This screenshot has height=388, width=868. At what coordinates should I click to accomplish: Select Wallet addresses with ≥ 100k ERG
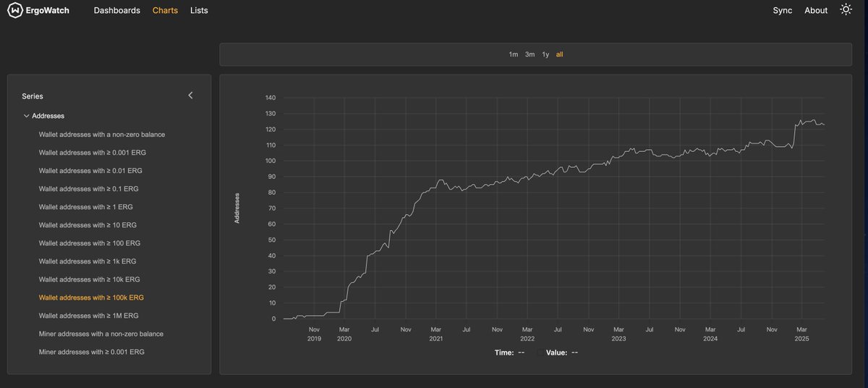pos(92,298)
